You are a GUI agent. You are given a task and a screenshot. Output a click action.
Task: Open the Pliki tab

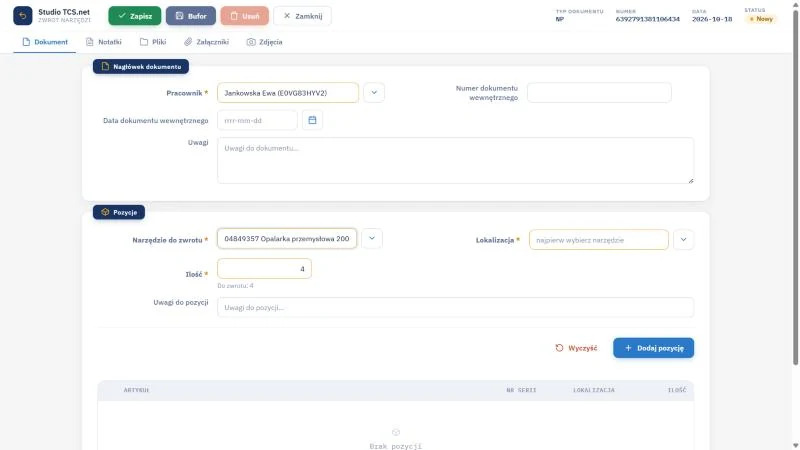[x=153, y=42]
